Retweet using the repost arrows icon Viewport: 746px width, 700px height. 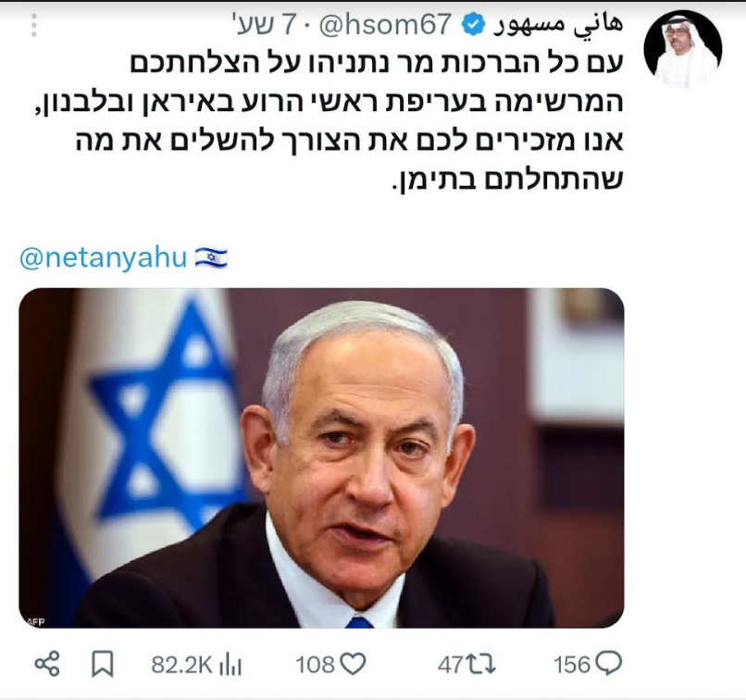tap(480, 664)
